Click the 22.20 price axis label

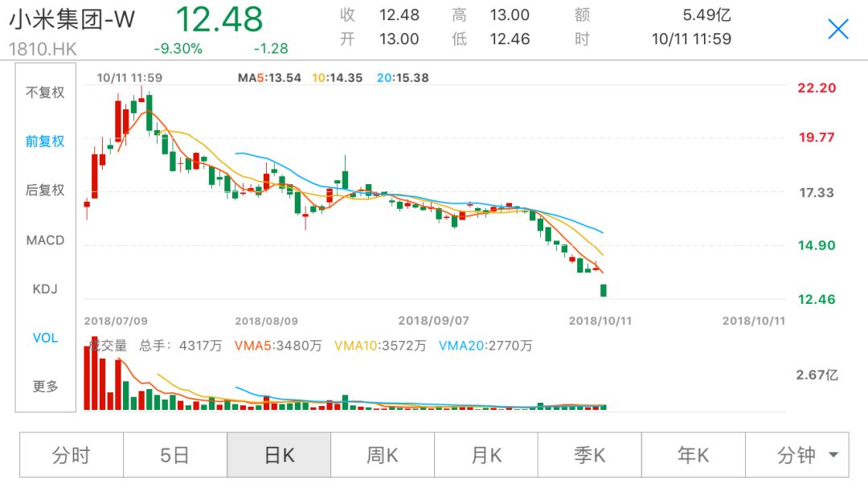point(817,88)
